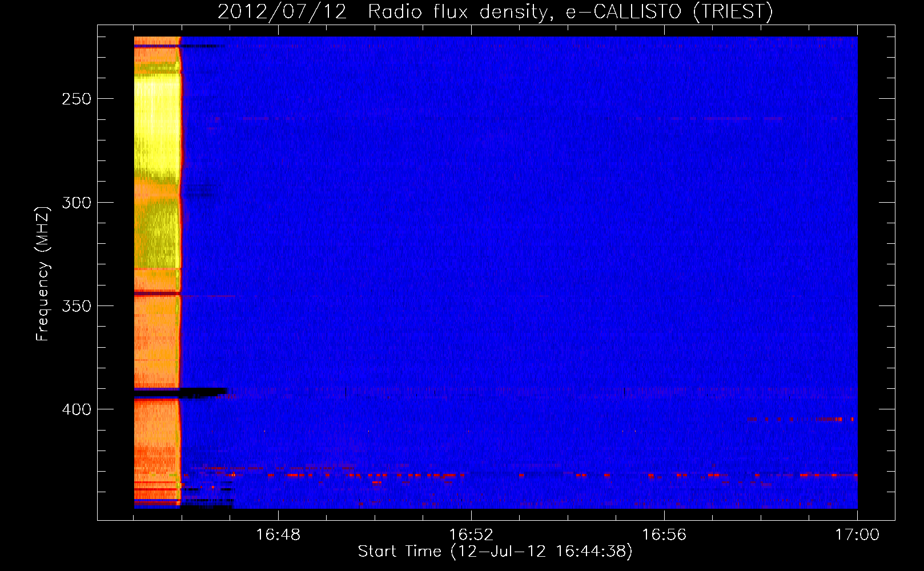Click the 400 frequency tick label
This screenshot has height=571, width=924.
coord(77,409)
